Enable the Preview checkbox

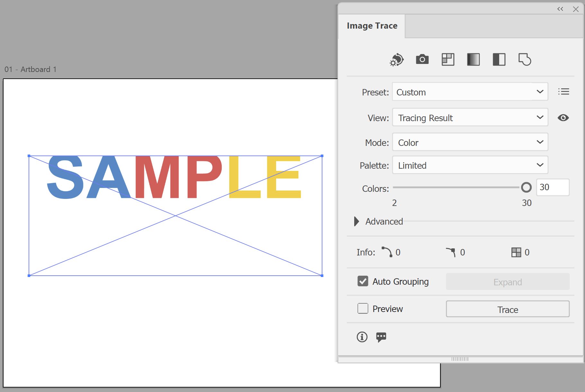(363, 308)
